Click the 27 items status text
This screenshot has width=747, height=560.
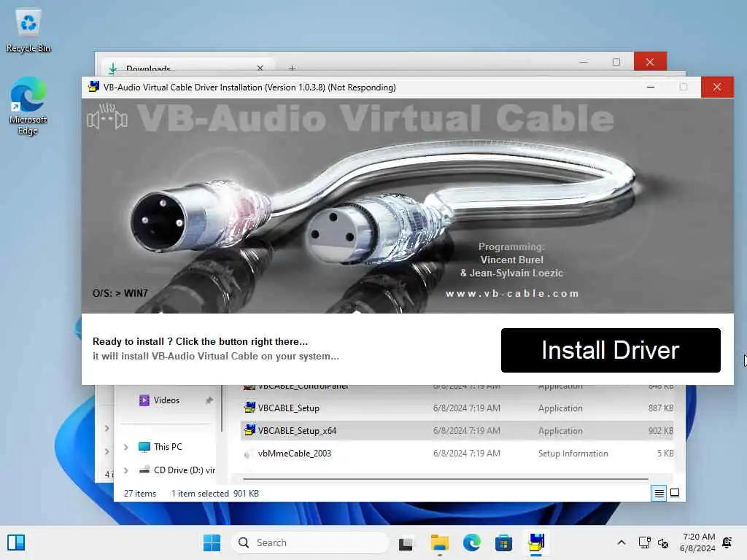coord(139,494)
